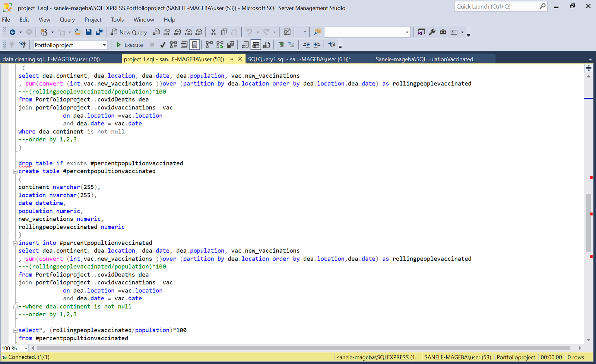
Task: Open the 100 % zoom dropdown
Action: 26,348
